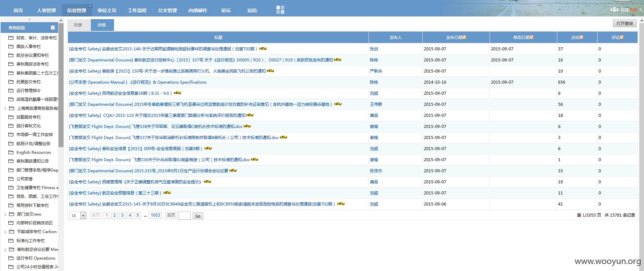
Task: Click the page number input field
Action: coord(185,216)
